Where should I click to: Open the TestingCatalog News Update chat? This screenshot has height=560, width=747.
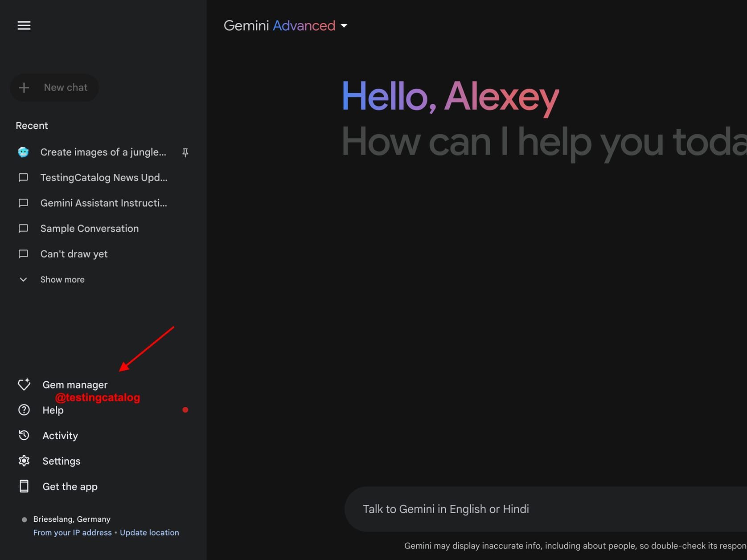pos(103,178)
